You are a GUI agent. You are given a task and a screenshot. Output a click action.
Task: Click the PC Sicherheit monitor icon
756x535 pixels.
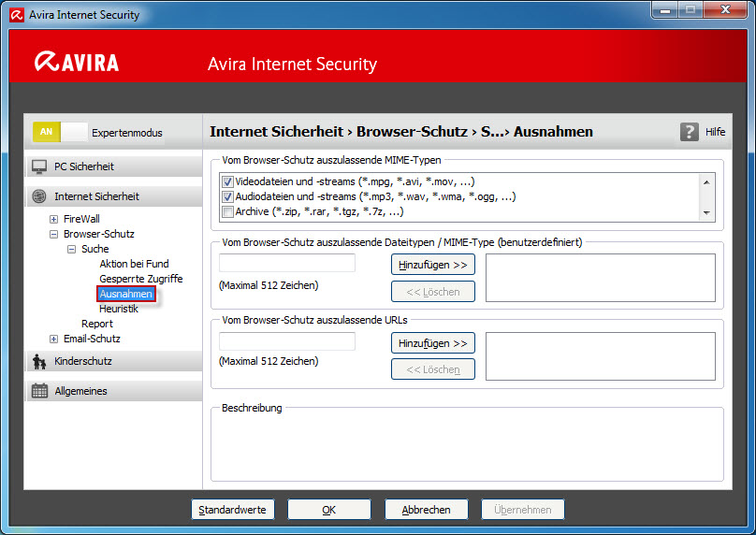click(x=39, y=166)
